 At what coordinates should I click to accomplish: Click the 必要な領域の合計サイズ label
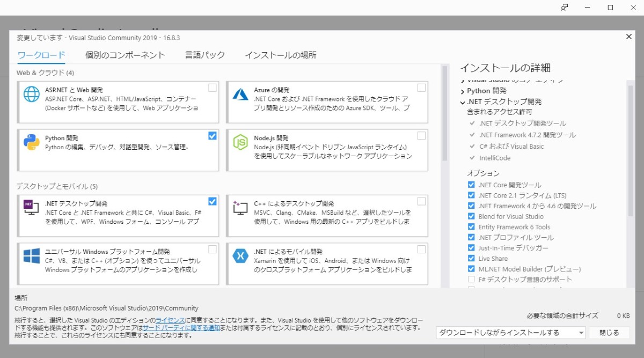(562, 316)
